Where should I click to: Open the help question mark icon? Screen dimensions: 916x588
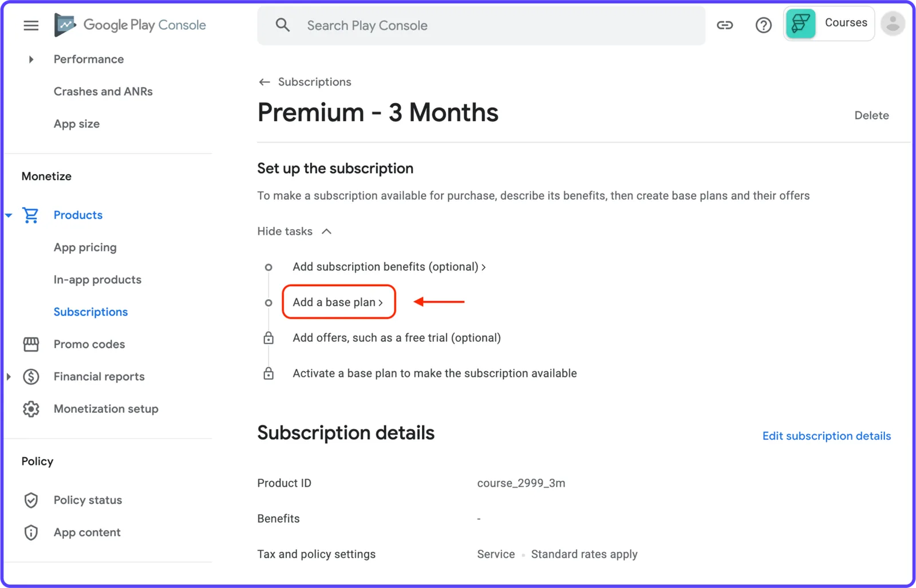pos(763,25)
